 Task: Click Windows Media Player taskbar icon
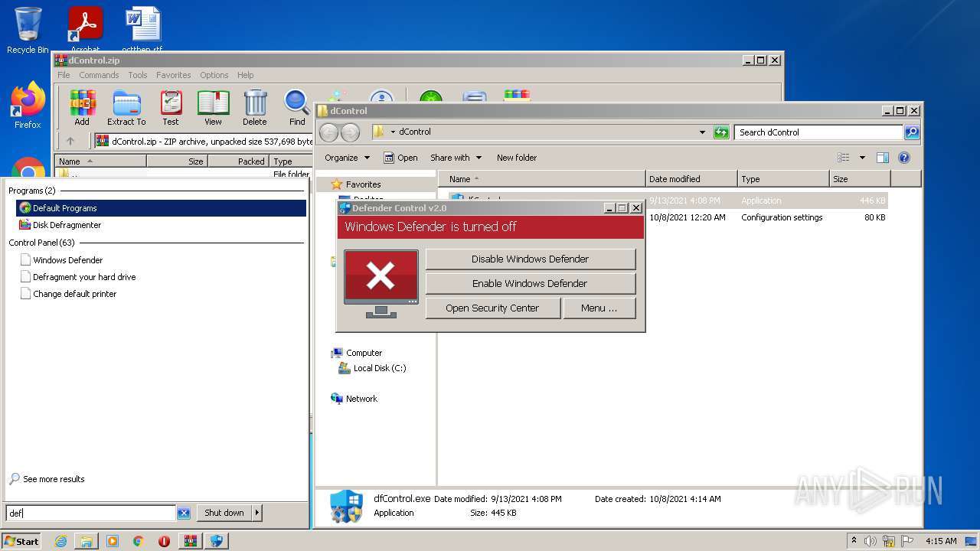pos(113,541)
